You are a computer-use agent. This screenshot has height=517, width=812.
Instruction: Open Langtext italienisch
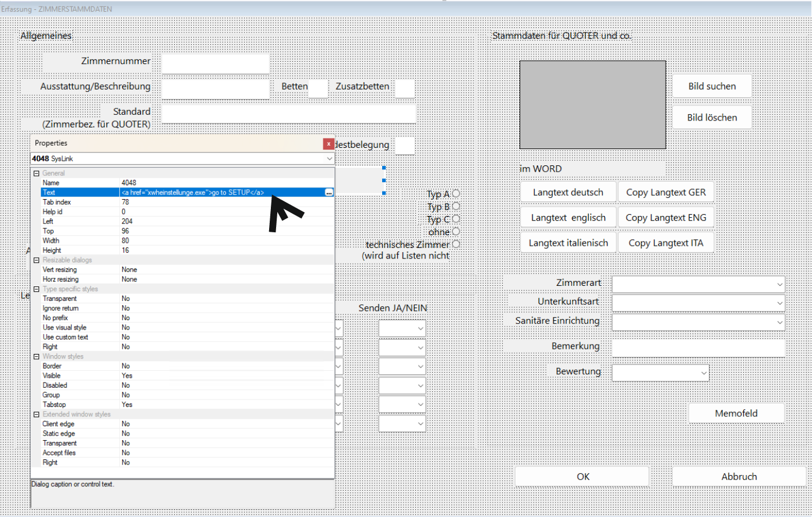click(x=568, y=243)
